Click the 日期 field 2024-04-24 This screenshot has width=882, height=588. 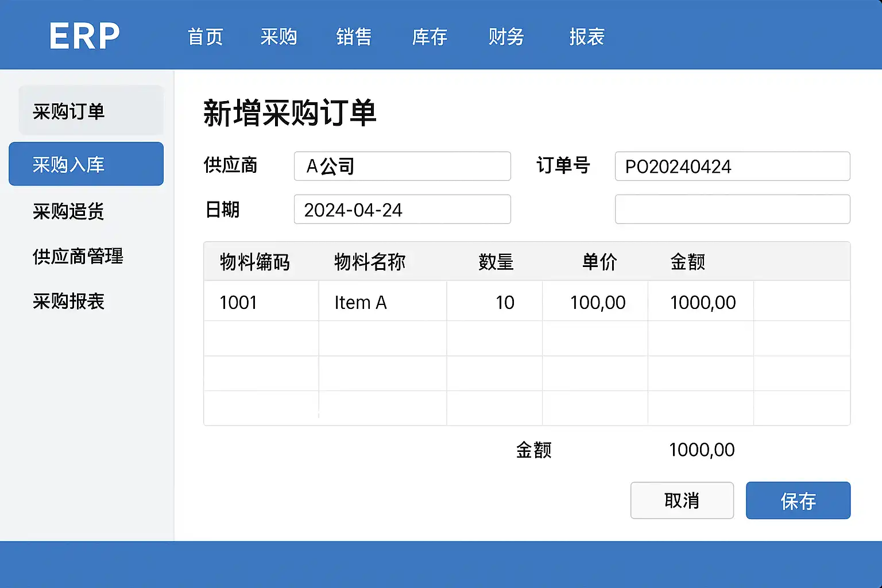402,210
